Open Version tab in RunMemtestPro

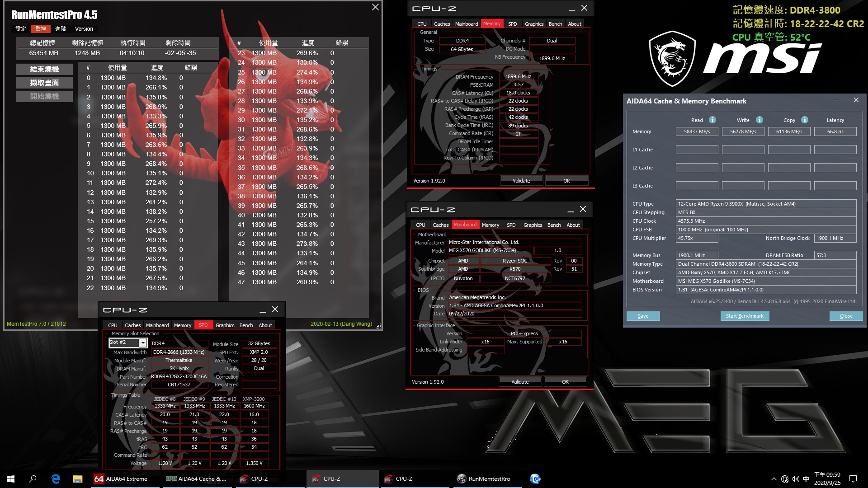[x=84, y=29]
